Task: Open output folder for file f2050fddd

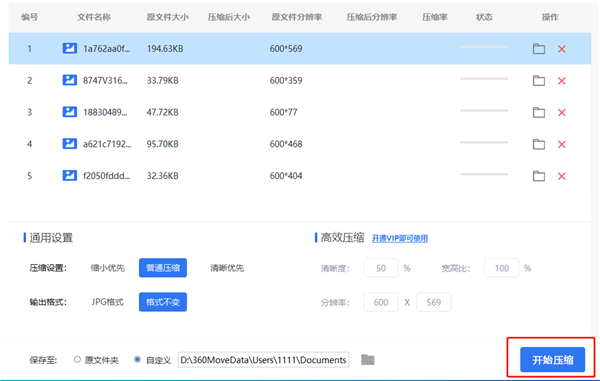Action: coord(539,176)
